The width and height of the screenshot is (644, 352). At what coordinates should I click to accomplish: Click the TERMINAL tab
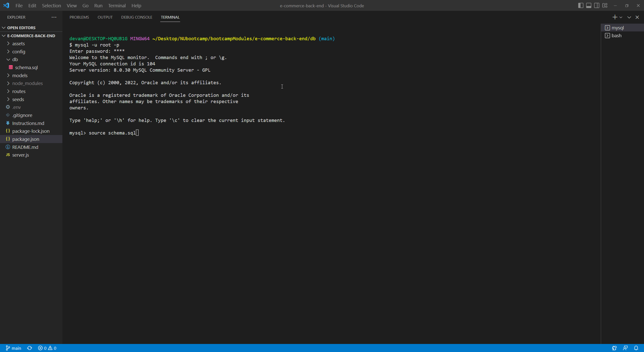pos(170,17)
